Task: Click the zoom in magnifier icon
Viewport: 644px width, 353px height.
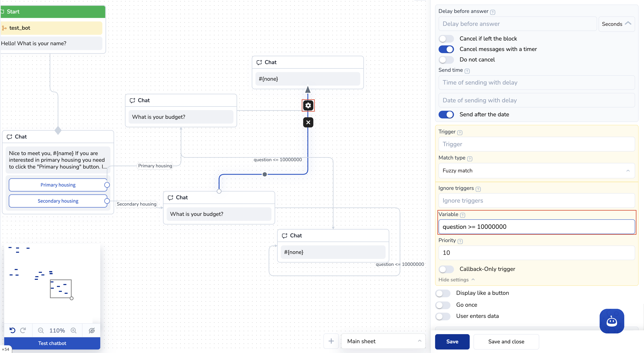Action: (74, 330)
